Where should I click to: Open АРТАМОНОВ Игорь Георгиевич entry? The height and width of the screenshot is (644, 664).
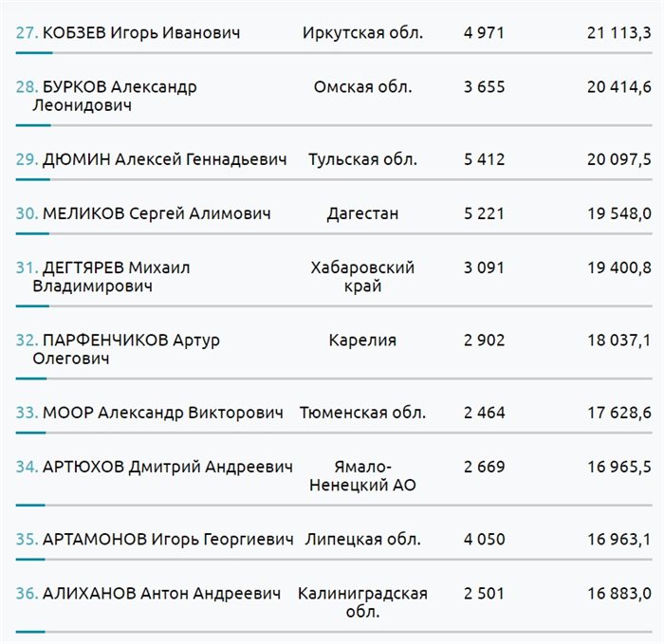pyautogui.click(x=168, y=540)
